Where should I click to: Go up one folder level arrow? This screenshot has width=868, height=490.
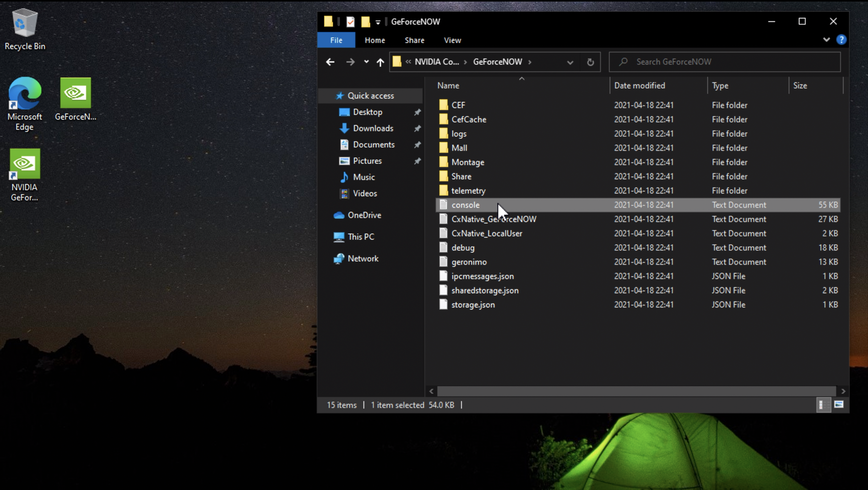coord(380,62)
